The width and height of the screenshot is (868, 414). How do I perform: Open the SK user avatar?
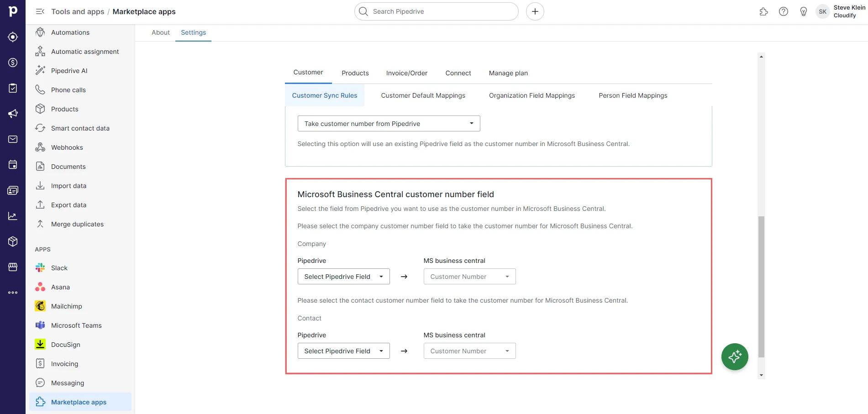823,11
